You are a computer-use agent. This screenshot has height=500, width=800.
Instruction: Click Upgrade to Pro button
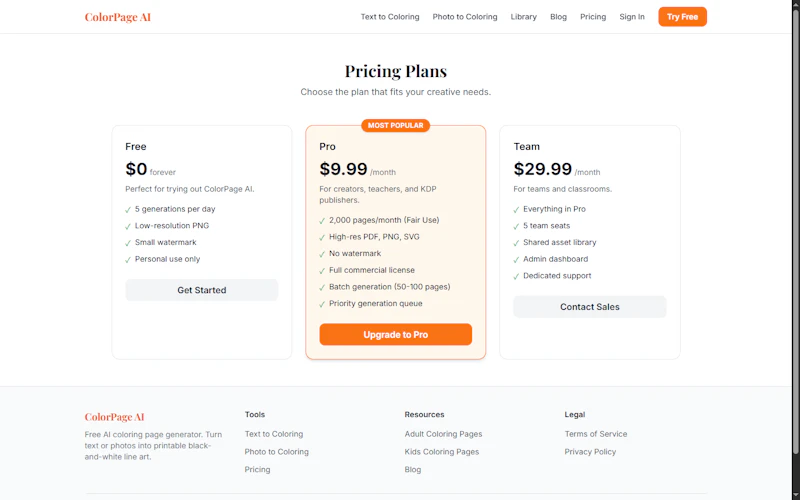pyautogui.click(x=395, y=335)
